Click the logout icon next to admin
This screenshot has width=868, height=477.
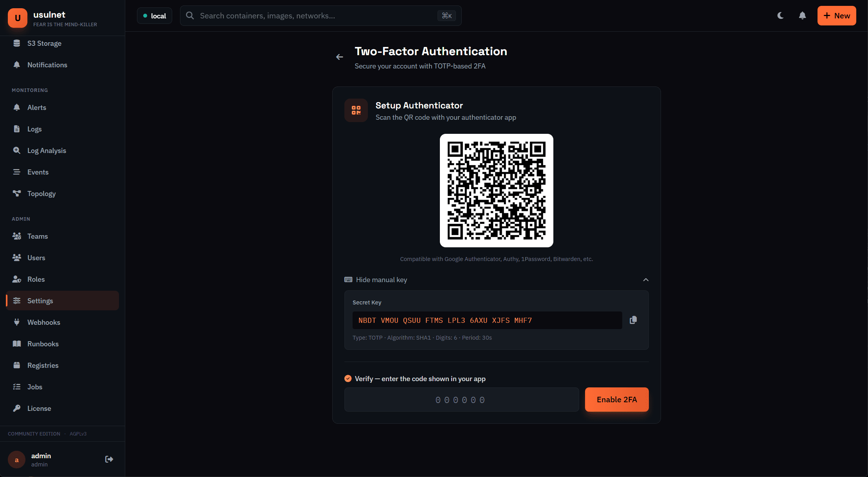pyautogui.click(x=109, y=459)
